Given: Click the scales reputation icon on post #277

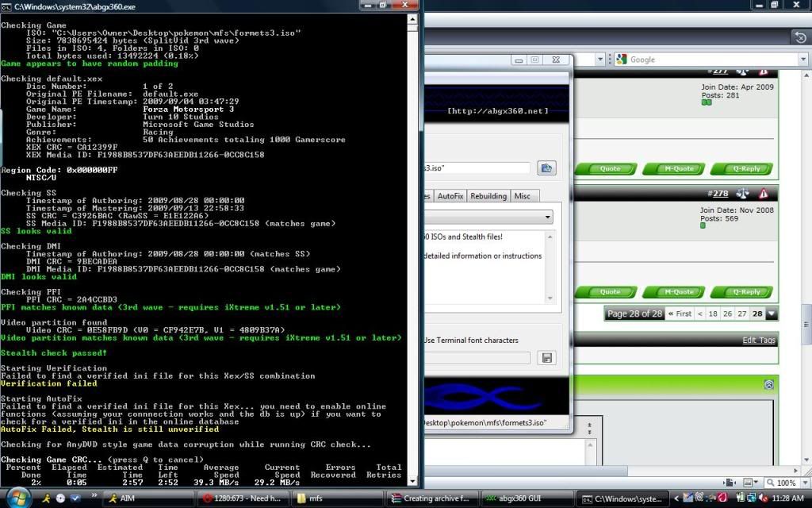Looking at the screenshot, I should coord(742,71).
